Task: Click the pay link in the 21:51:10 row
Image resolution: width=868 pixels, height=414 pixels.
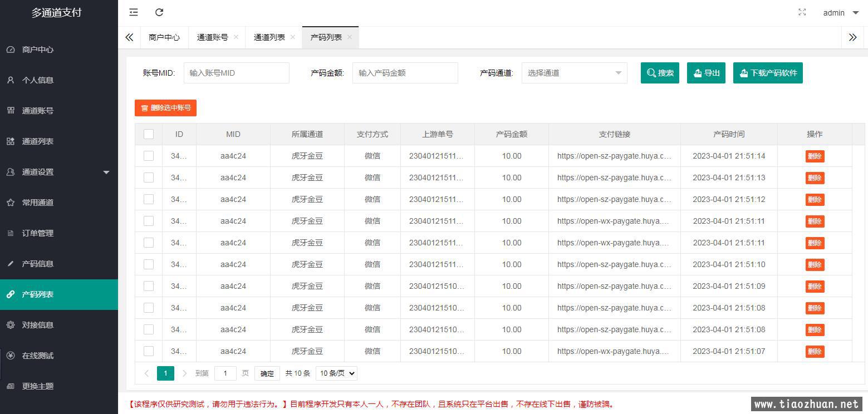Action: [614, 264]
